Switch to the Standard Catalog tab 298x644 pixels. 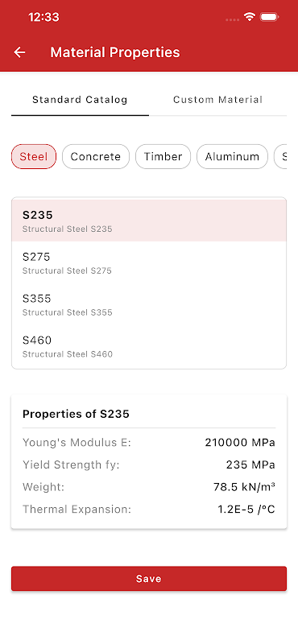81,99
